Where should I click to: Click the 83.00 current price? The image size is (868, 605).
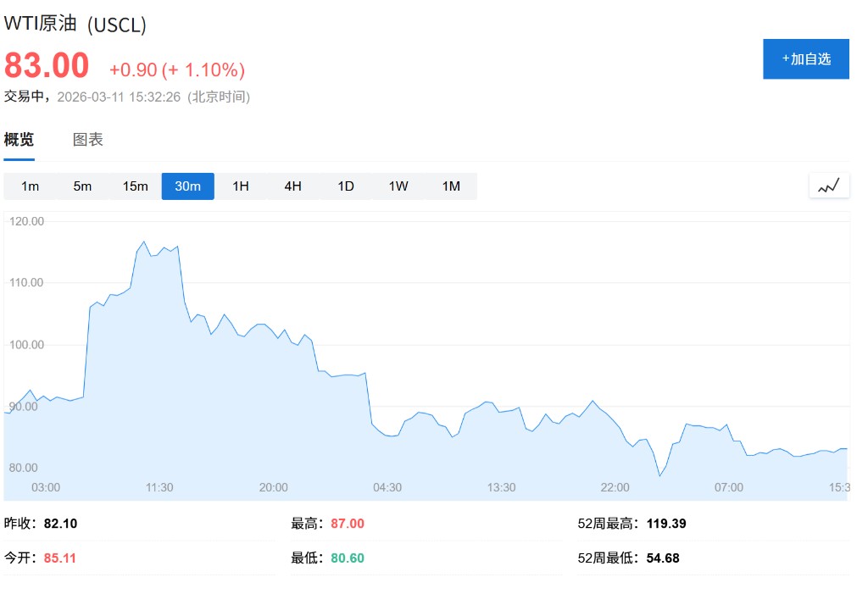[47, 66]
